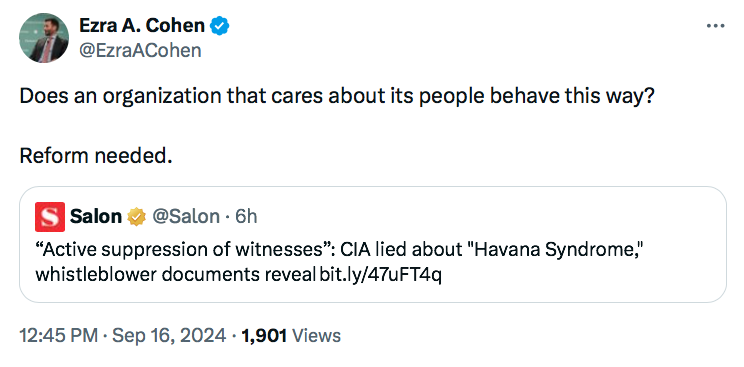
Task: Click the 12:45 PM · Sep 16, 2024 timestamp
Action: [x=122, y=336]
